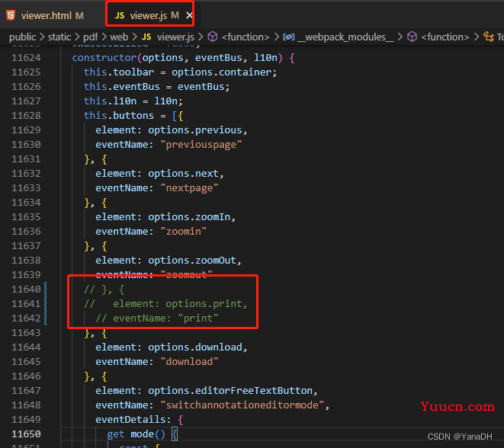Click the eventBus parameter in constructor signature
Screen dimensions: 504x448
coord(218,58)
